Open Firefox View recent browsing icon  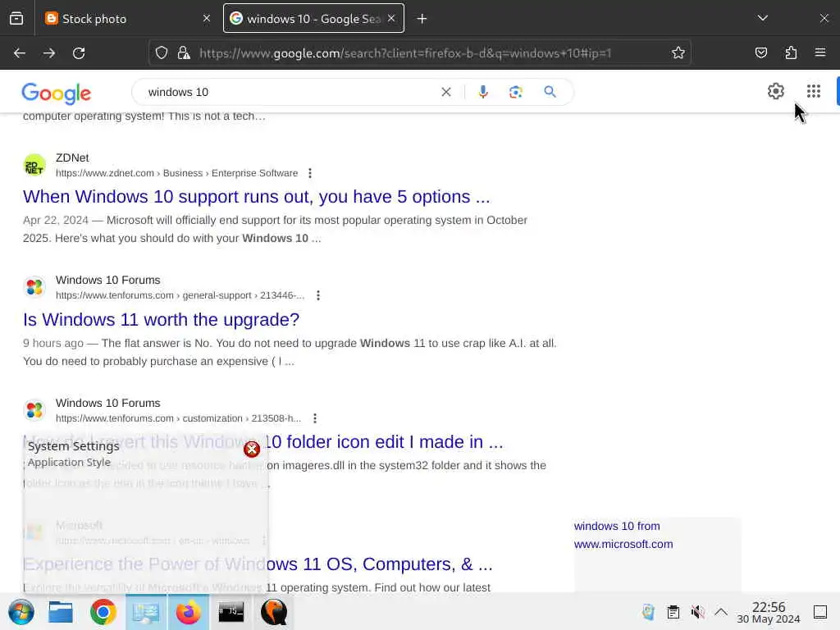coord(16,19)
